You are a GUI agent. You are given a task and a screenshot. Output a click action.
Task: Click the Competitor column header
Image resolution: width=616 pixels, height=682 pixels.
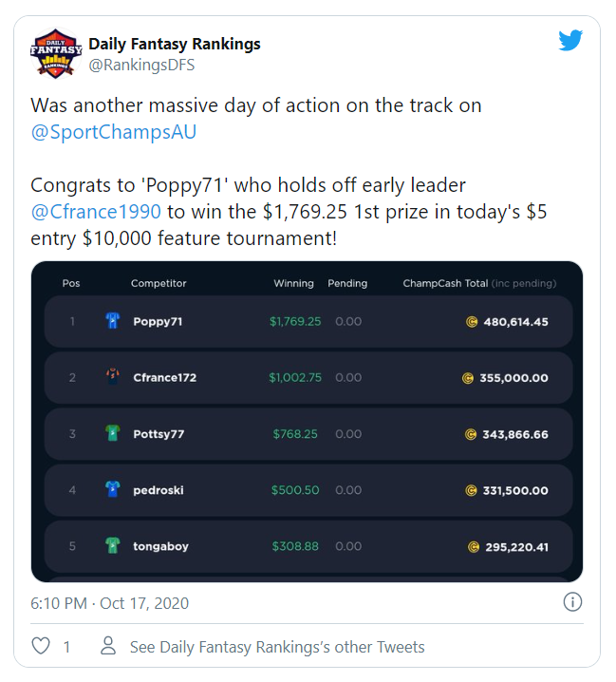[159, 283]
